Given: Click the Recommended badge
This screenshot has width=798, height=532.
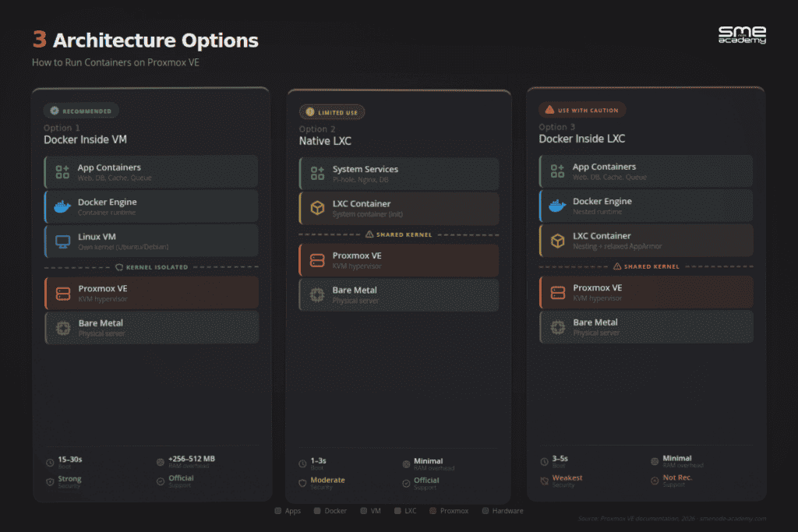Looking at the screenshot, I should coord(81,111).
